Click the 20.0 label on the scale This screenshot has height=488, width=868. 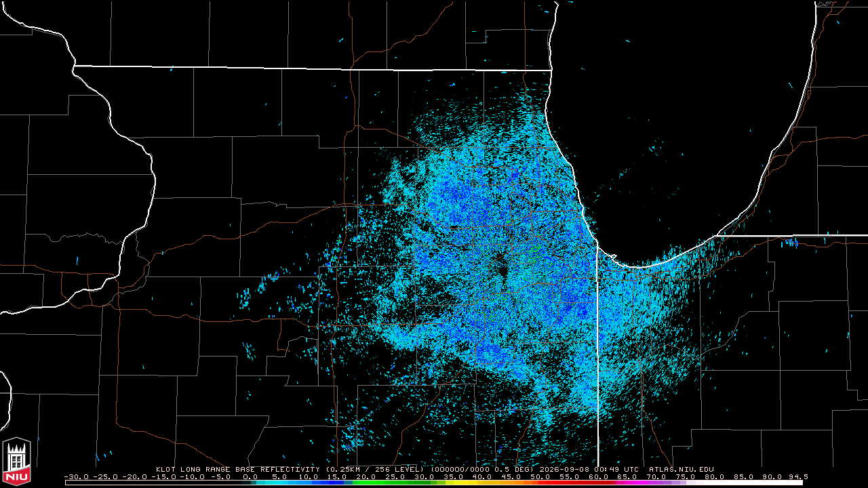pyautogui.click(x=366, y=476)
